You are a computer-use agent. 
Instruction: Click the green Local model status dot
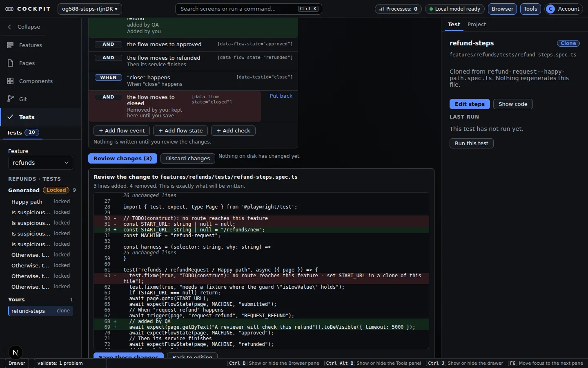[431, 9]
